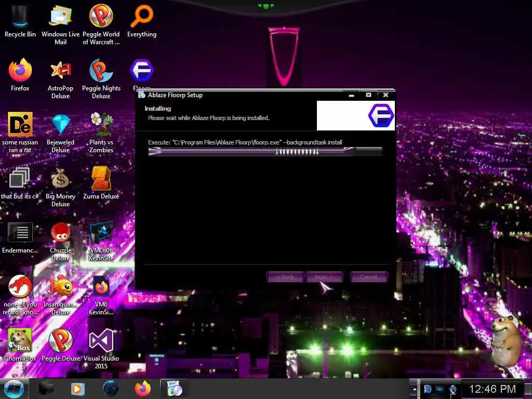532x399 pixels.
Task: Open the Endermanc... file icon
Action: 20,237
